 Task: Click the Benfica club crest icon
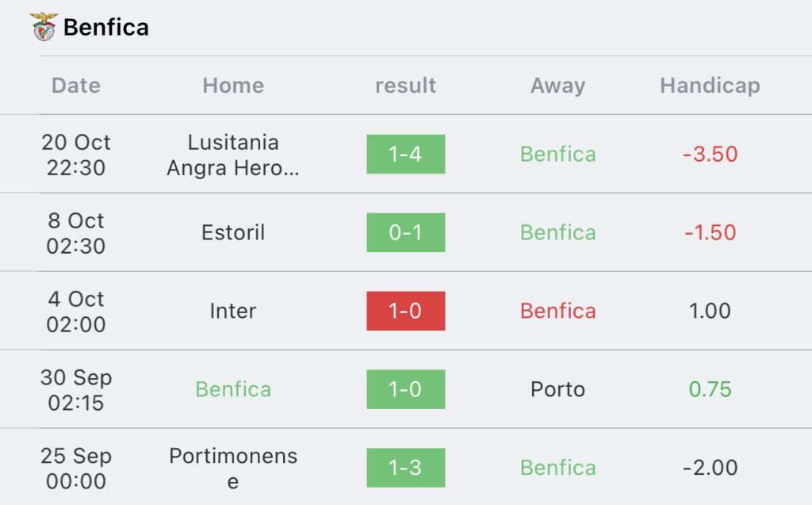(44, 27)
